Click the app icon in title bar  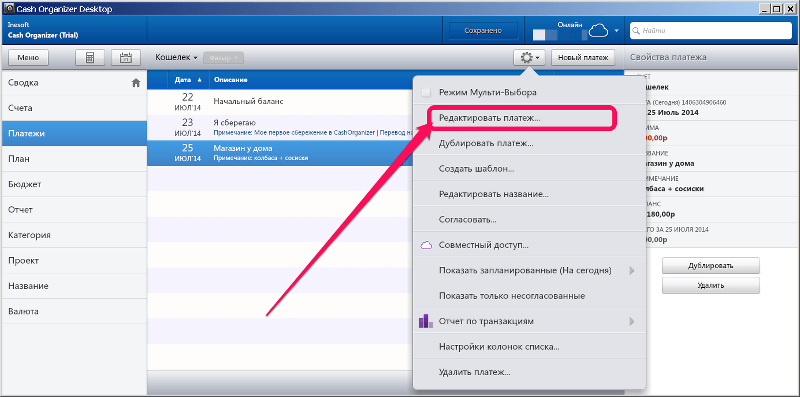pos(8,9)
